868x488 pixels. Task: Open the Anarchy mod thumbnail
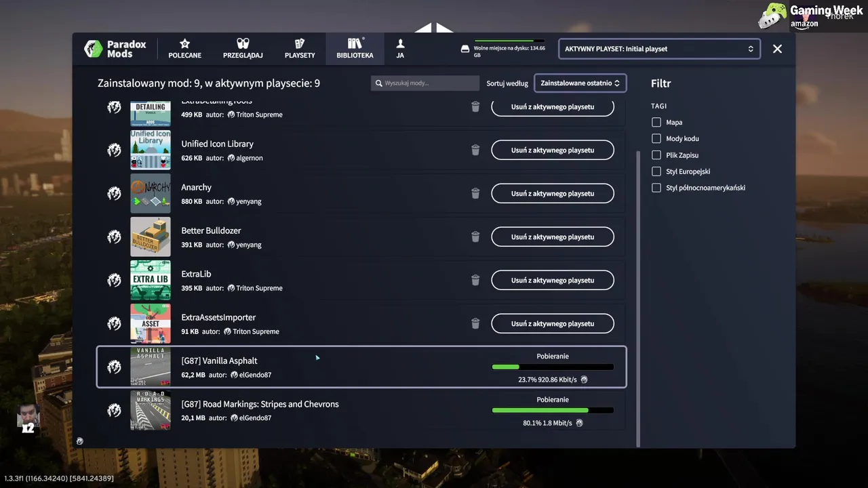click(151, 193)
